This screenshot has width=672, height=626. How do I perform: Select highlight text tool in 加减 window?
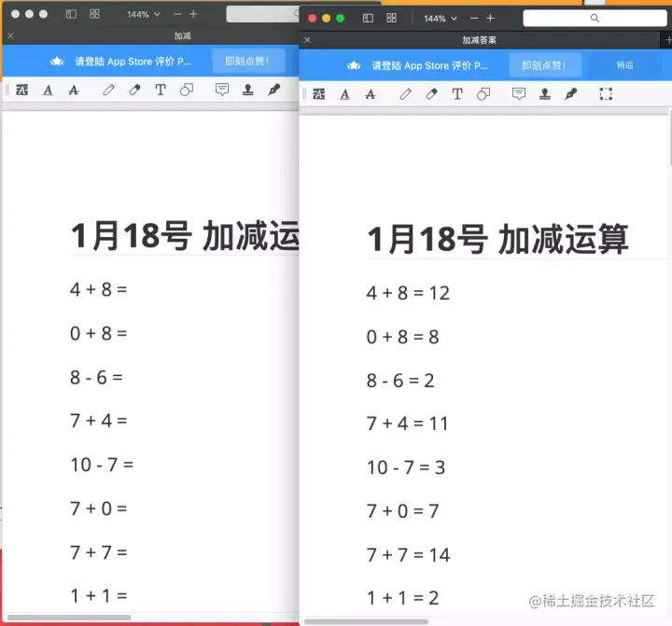point(21,90)
